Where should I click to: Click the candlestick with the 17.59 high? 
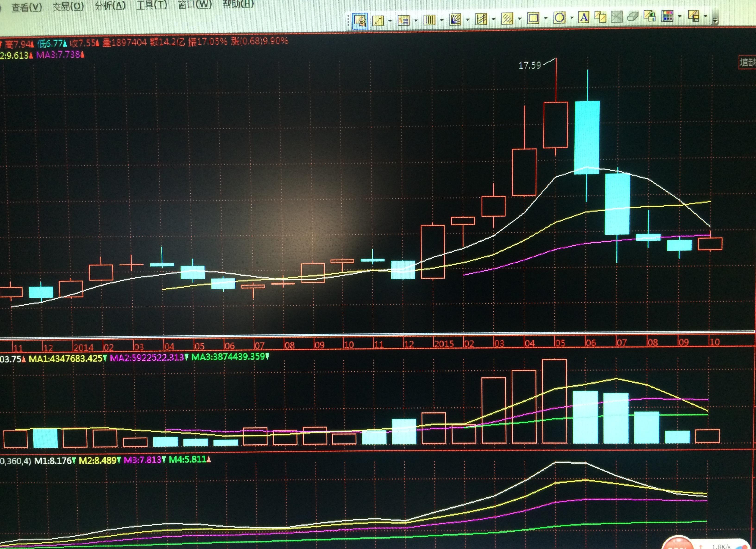click(556, 125)
